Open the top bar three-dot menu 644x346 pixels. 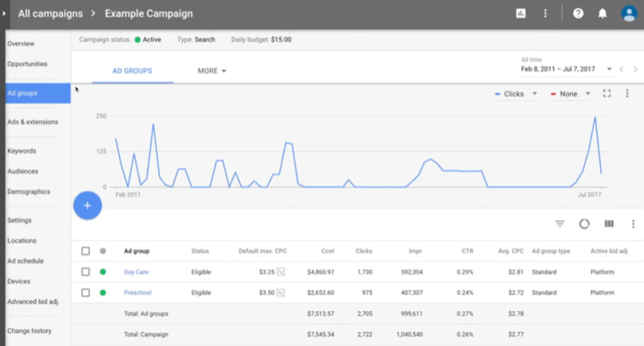click(x=545, y=13)
